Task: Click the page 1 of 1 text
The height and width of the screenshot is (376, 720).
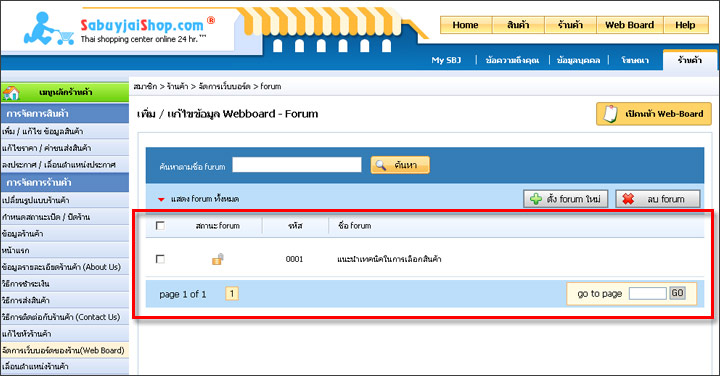Action: (x=183, y=294)
